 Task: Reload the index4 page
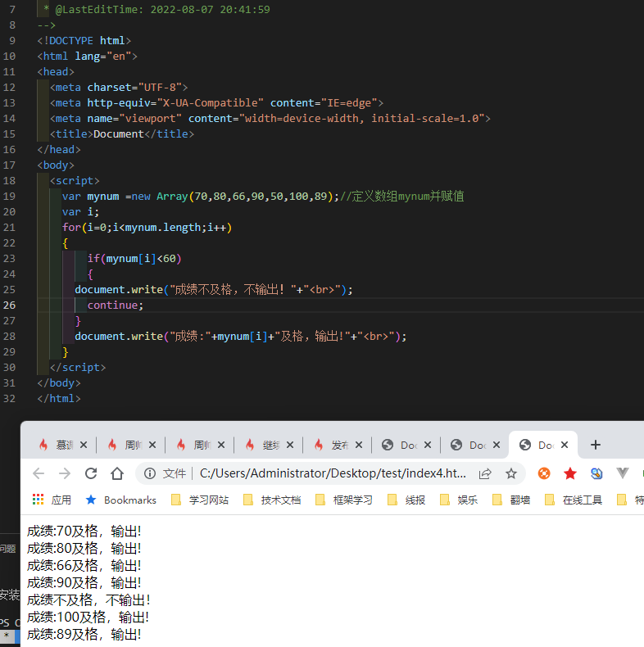tap(91, 473)
